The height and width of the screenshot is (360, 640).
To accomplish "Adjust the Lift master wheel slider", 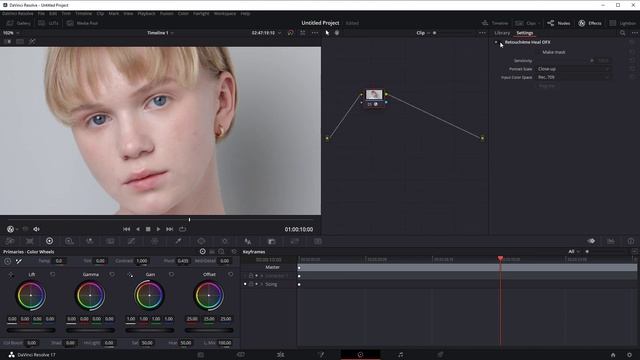I will (x=31, y=330).
